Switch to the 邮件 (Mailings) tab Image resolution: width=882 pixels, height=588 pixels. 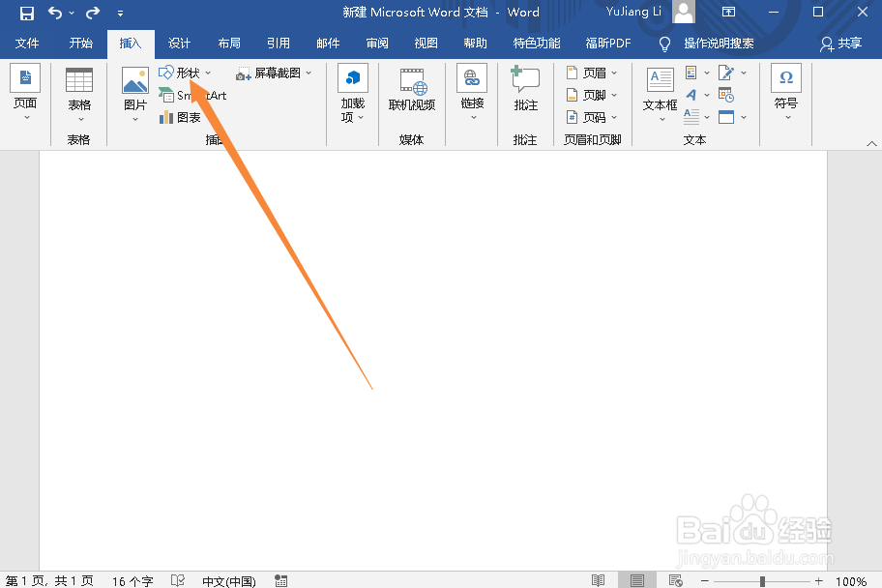click(328, 44)
